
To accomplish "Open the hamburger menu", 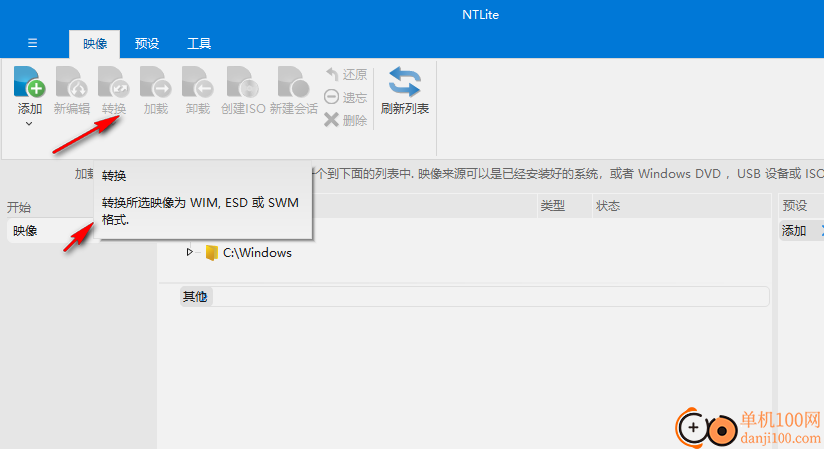I will coord(33,43).
